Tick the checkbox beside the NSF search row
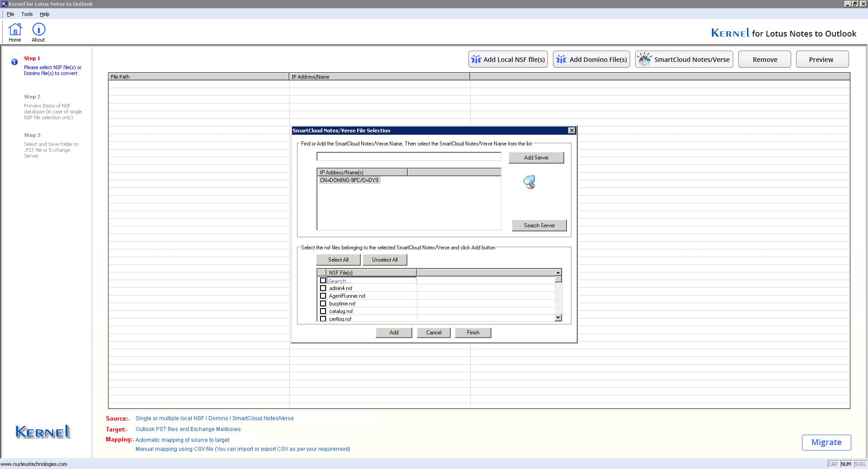The width and height of the screenshot is (868, 469). 323,281
